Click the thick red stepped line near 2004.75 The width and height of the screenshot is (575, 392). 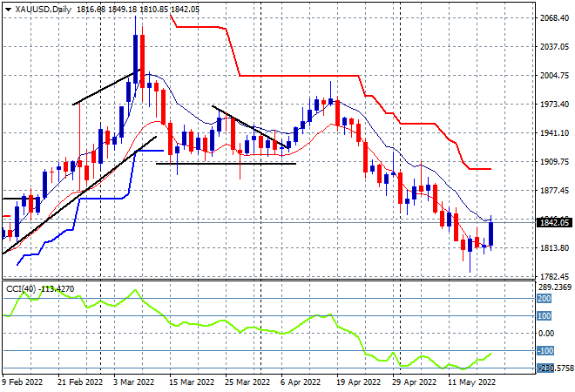point(299,76)
